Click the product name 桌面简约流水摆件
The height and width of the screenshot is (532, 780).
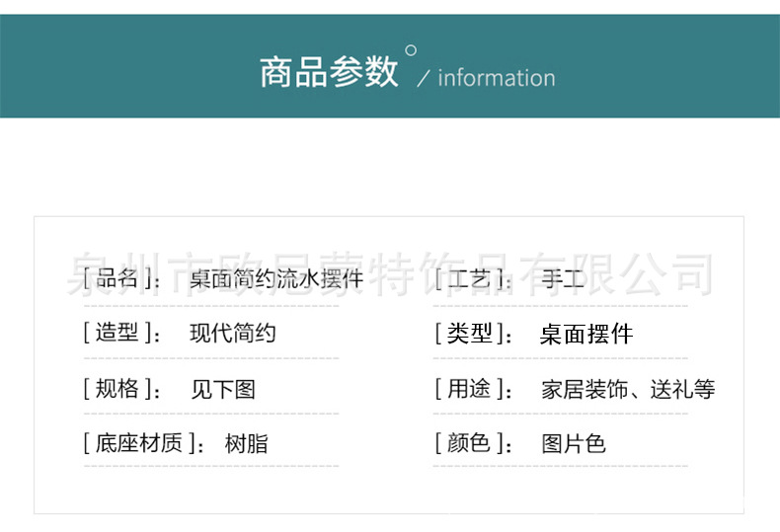tap(276, 279)
